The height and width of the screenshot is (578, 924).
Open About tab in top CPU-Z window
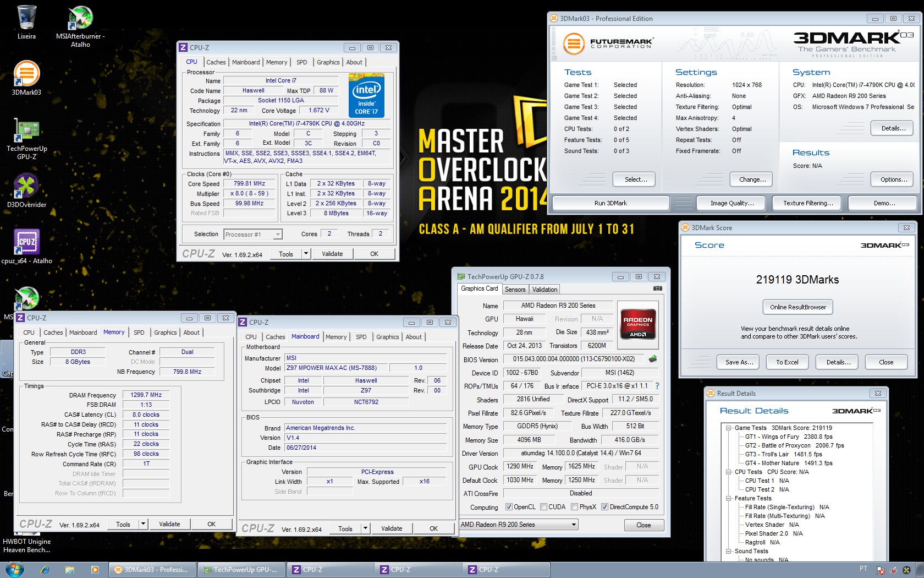click(354, 62)
